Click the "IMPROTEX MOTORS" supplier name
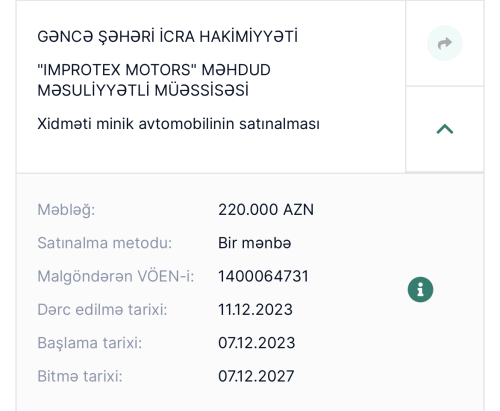Image resolution: width=500 pixels, height=411 pixels. point(115,70)
